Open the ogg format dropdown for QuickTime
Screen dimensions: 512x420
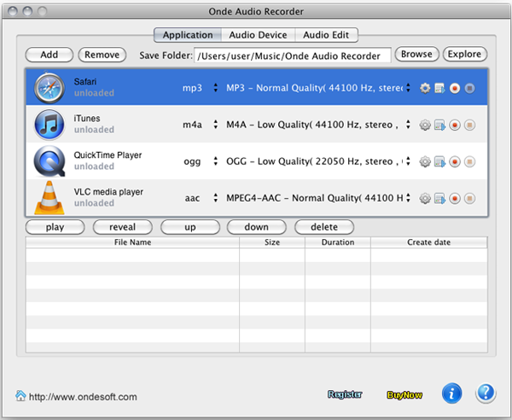tap(216, 161)
